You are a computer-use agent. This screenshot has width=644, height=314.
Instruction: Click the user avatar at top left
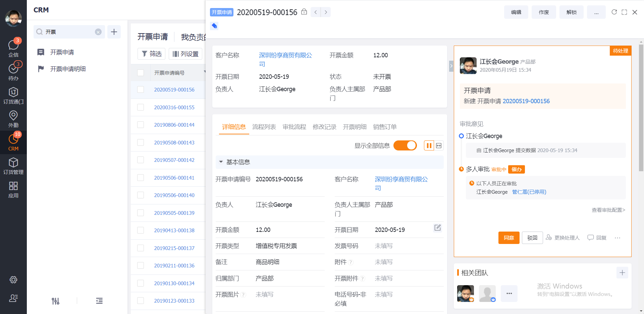13,18
